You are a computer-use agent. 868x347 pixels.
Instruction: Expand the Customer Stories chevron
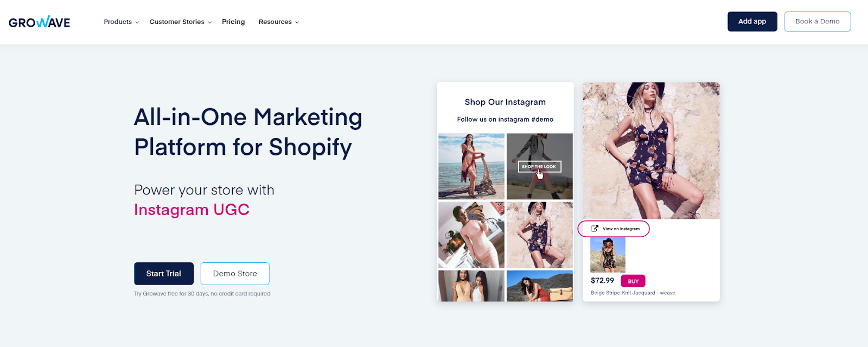point(210,22)
